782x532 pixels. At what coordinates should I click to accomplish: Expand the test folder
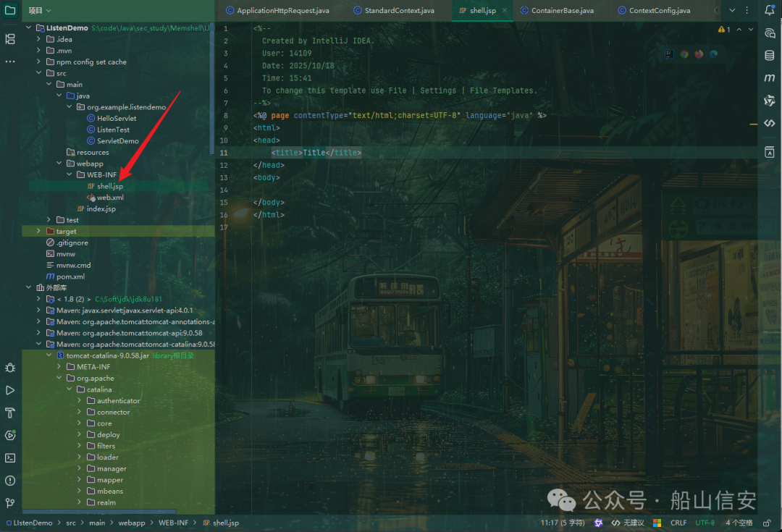[49, 219]
